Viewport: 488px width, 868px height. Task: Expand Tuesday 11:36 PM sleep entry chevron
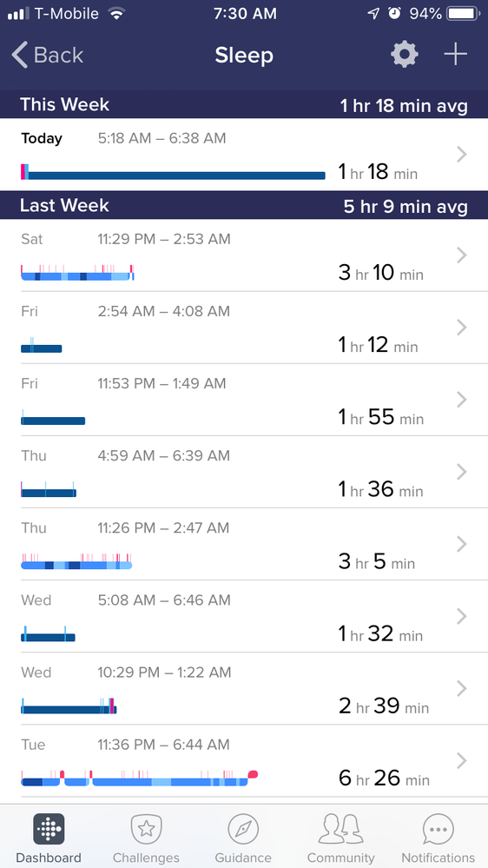(x=462, y=760)
